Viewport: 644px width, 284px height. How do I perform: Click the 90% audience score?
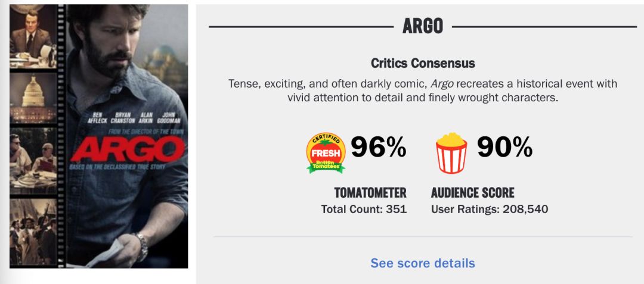[504, 148]
